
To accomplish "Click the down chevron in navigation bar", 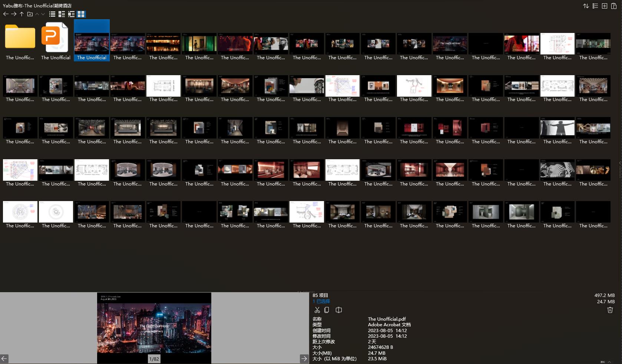I will pyautogui.click(x=43, y=14).
